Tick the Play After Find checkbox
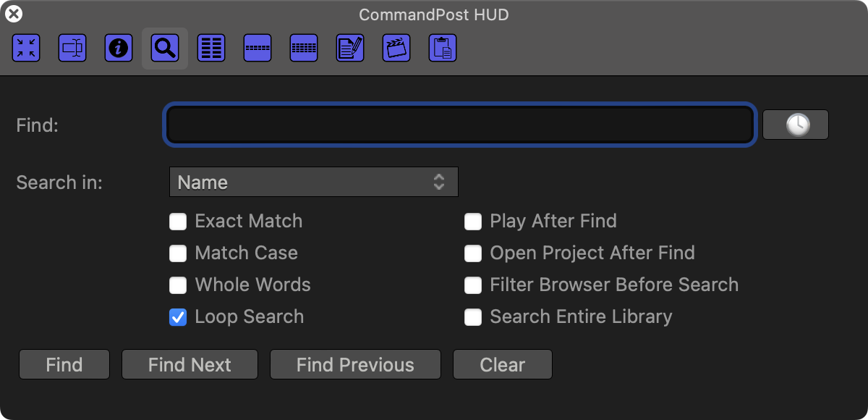 tap(473, 222)
